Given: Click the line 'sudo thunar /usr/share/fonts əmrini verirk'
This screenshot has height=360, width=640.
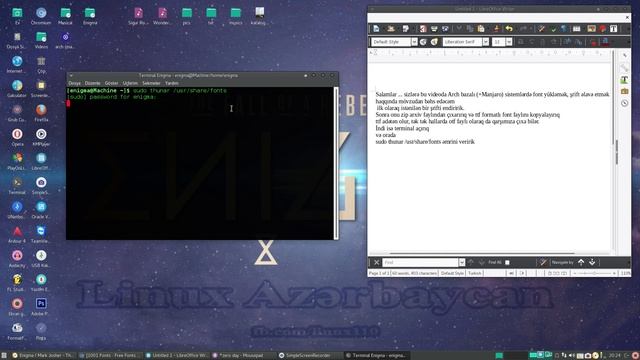Looking at the screenshot, I should click(x=425, y=142).
